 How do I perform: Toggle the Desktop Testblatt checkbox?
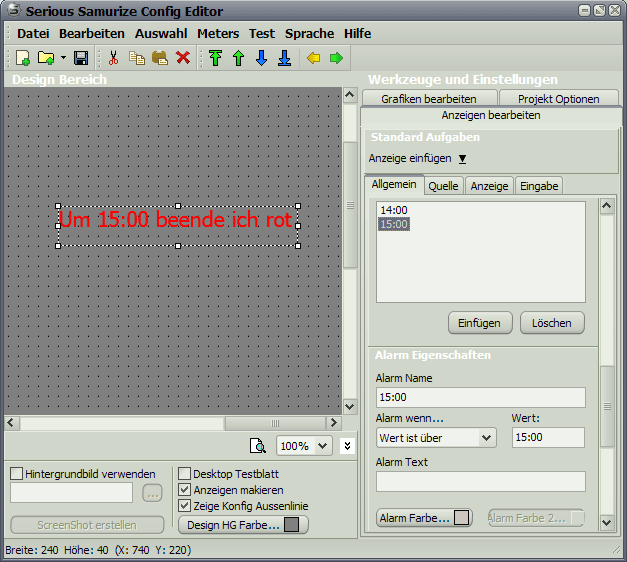[x=184, y=474]
